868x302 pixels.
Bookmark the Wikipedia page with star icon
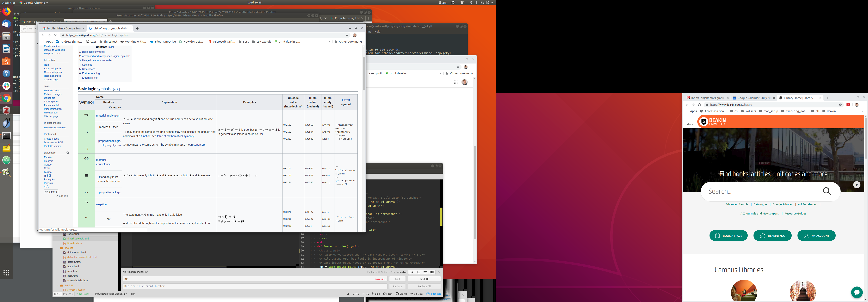coord(347,35)
